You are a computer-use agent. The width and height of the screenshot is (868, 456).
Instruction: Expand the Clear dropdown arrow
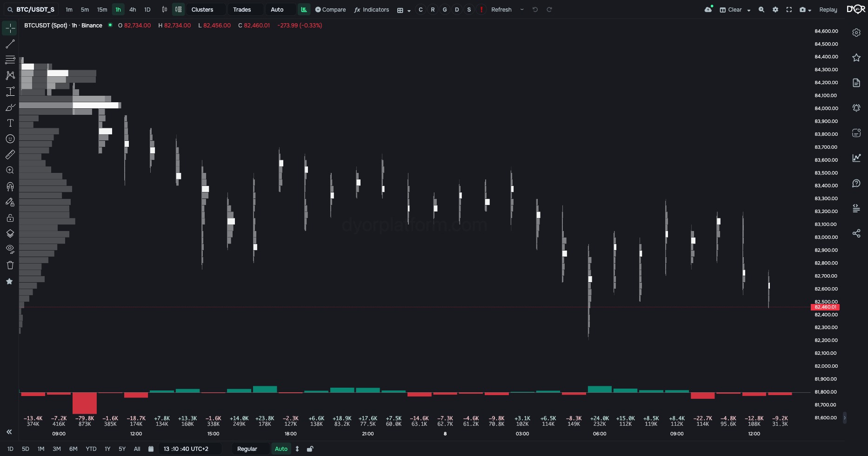pyautogui.click(x=749, y=10)
